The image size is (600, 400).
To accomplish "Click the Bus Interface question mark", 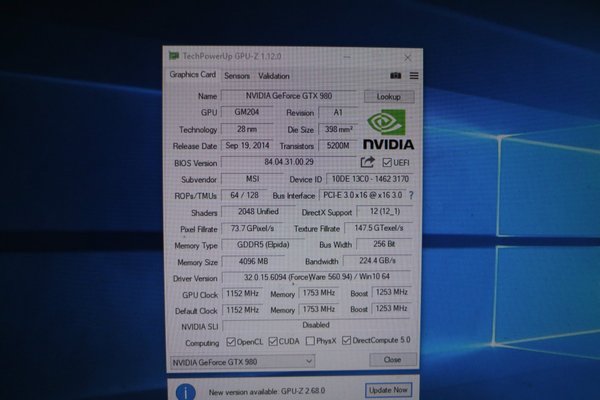I will point(410,196).
